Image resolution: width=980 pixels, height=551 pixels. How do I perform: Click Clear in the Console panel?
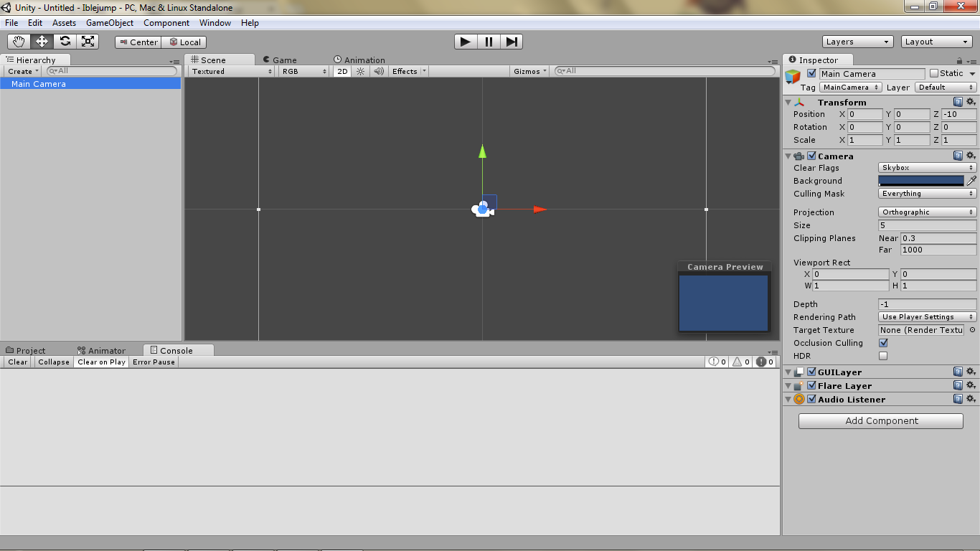click(x=17, y=362)
